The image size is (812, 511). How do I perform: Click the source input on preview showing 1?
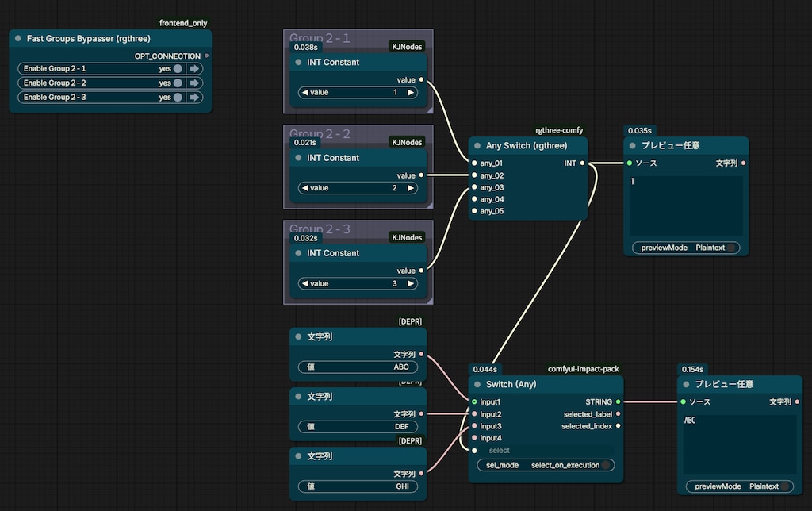point(630,163)
